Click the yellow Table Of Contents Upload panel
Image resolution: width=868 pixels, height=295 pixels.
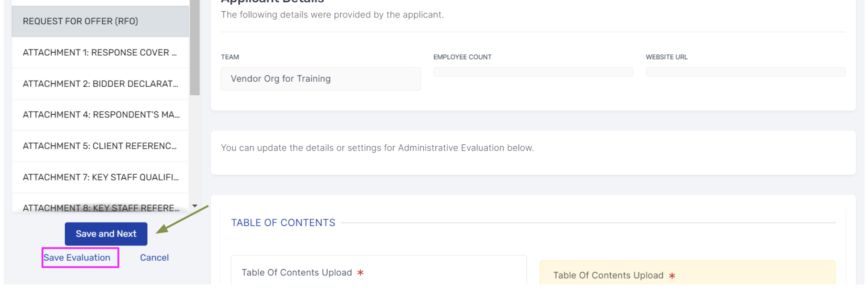pyautogui.click(x=688, y=273)
